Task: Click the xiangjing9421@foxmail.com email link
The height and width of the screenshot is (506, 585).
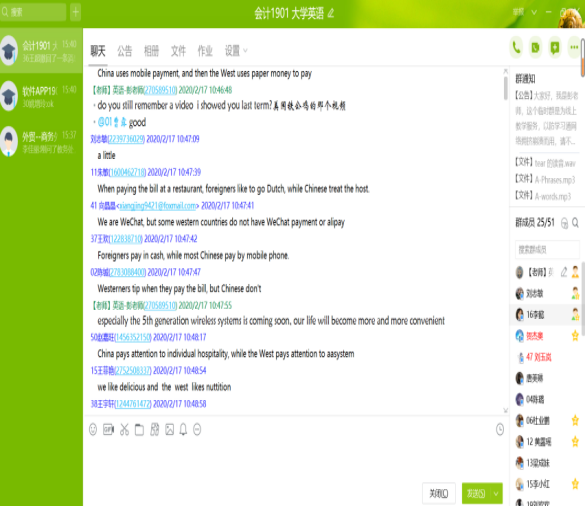Action: point(157,206)
